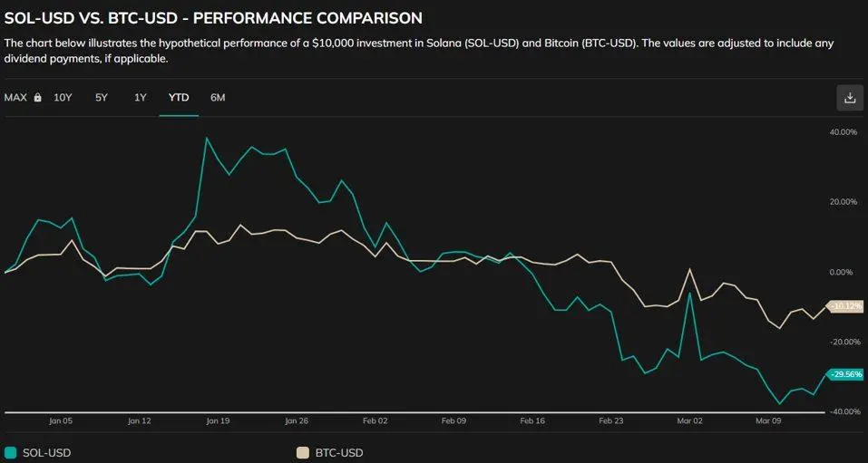The height and width of the screenshot is (463, 868).
Task: Select the MAX time range
Action: 15,98
